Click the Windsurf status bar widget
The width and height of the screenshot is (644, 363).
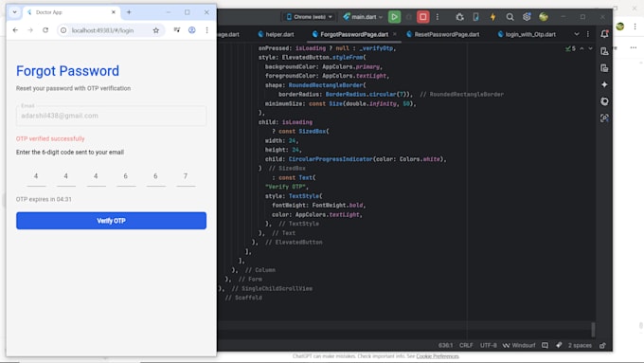point(519,345)
